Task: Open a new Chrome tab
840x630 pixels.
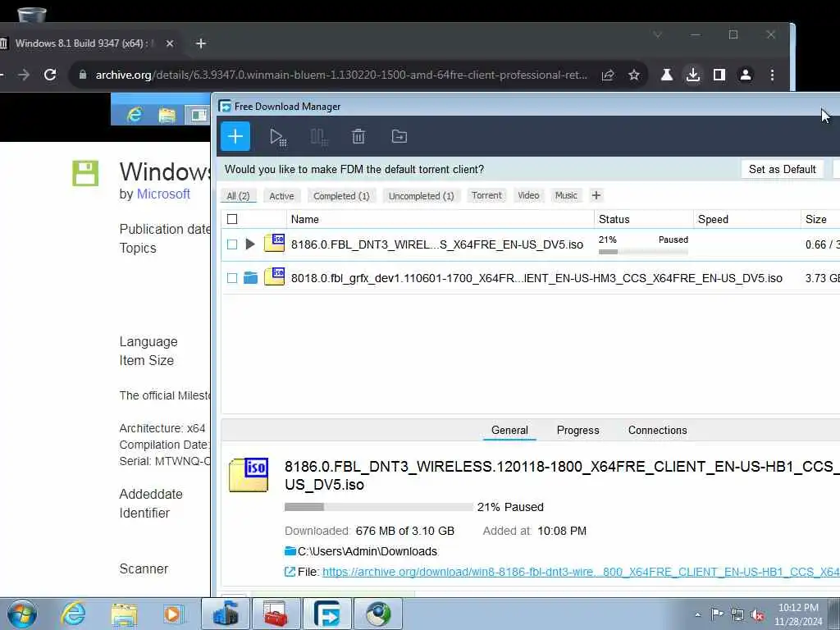Action: 201,43
